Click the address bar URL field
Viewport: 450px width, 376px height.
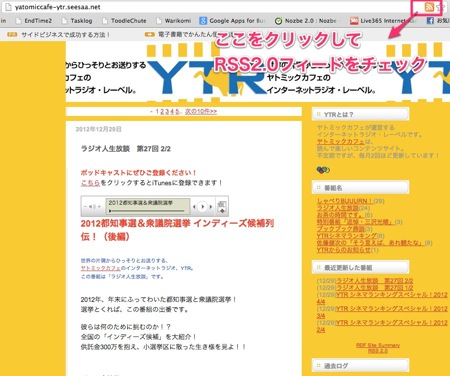pos(213,7)
